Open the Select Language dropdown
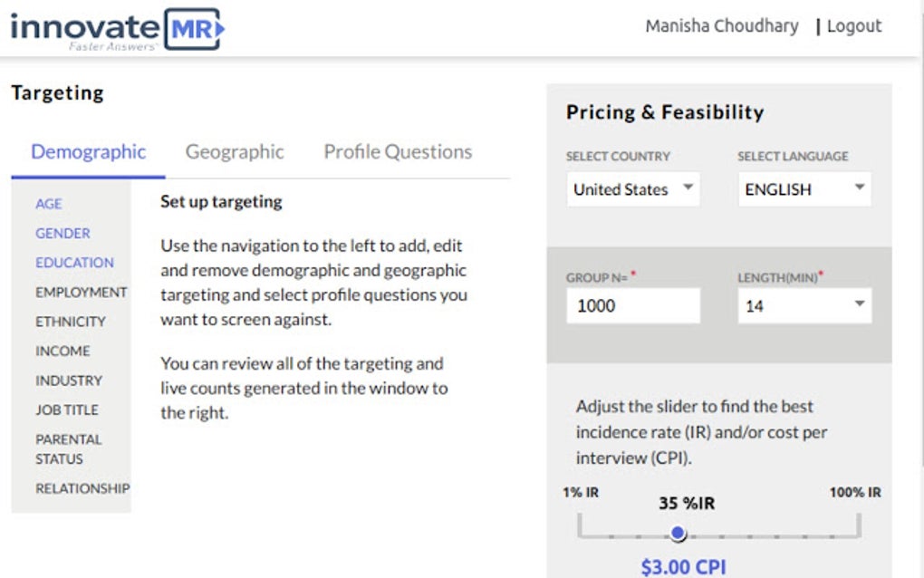This screenshot has height=578, width=924. (804, 189)
